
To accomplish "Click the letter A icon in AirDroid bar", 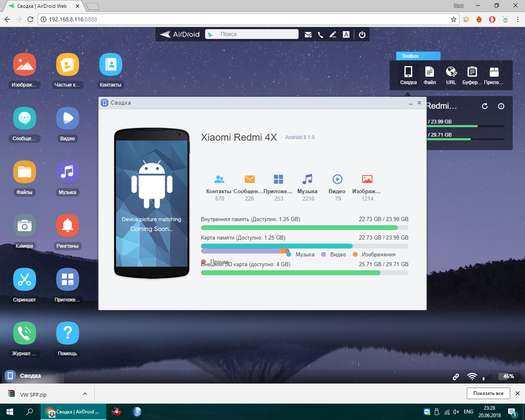I will (x=346, y=35).
